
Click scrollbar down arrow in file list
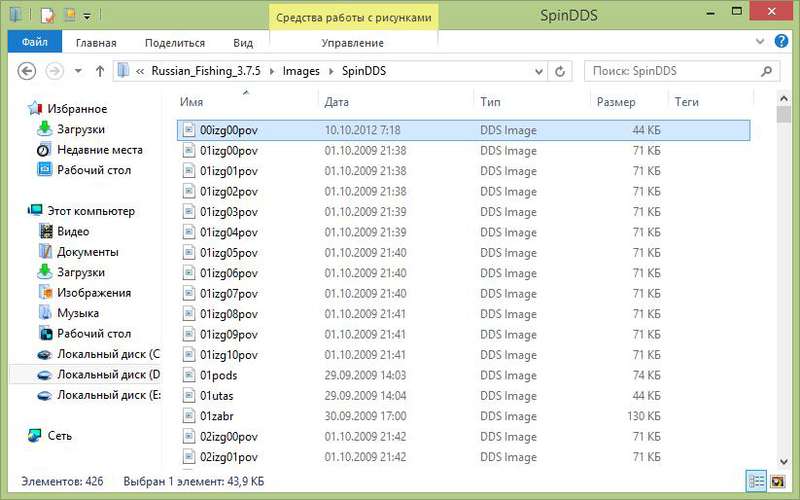tap(784, 461)
